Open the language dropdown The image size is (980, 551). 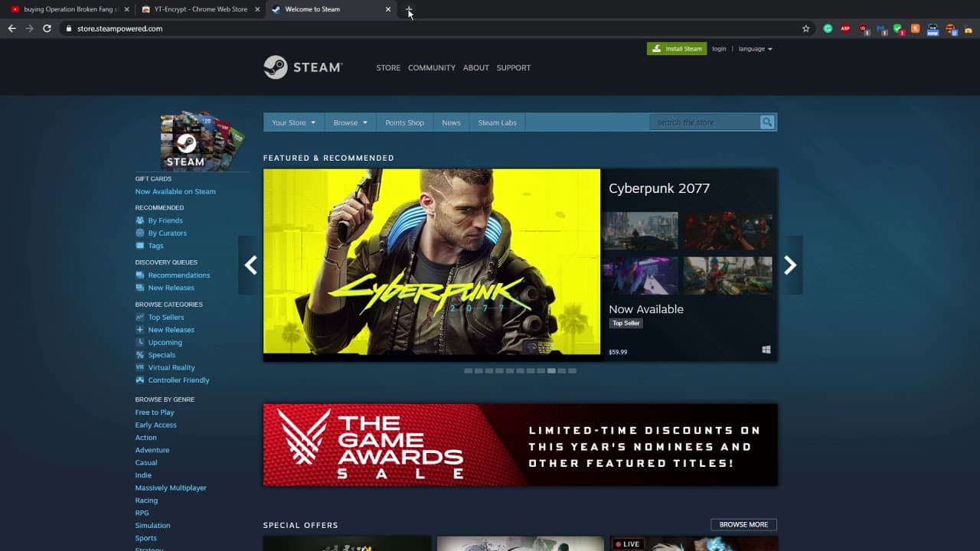(x=756, y=49)
